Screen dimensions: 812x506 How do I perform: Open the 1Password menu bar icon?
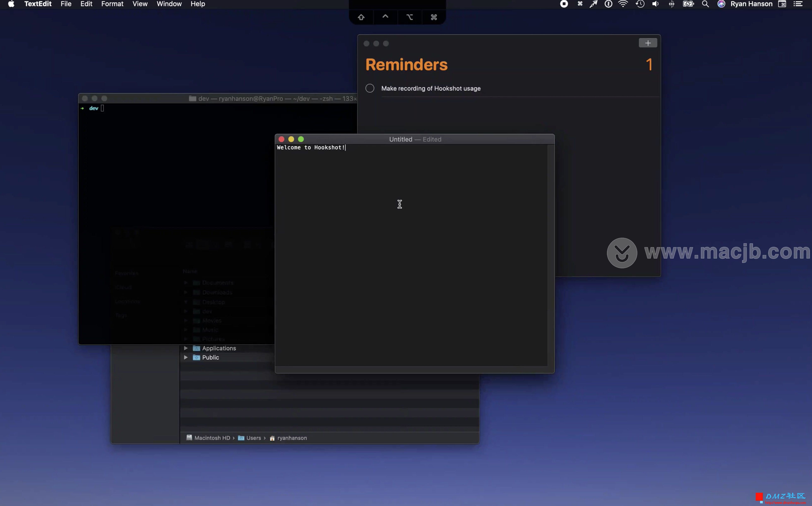click(x=608, y=4)
